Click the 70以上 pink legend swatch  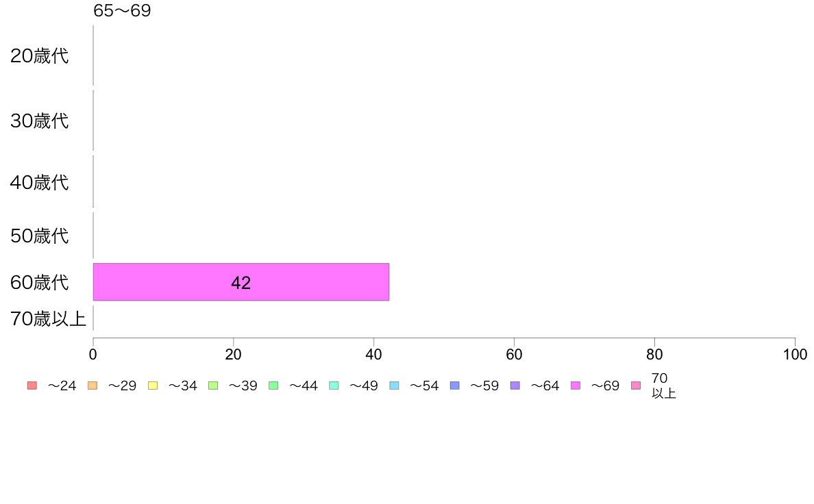point(636,386)
